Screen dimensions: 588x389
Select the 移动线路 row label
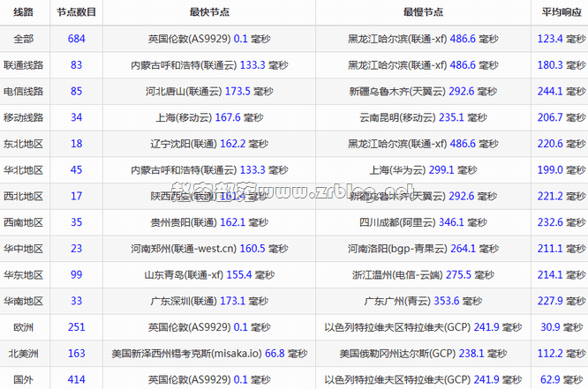(23, 117)
